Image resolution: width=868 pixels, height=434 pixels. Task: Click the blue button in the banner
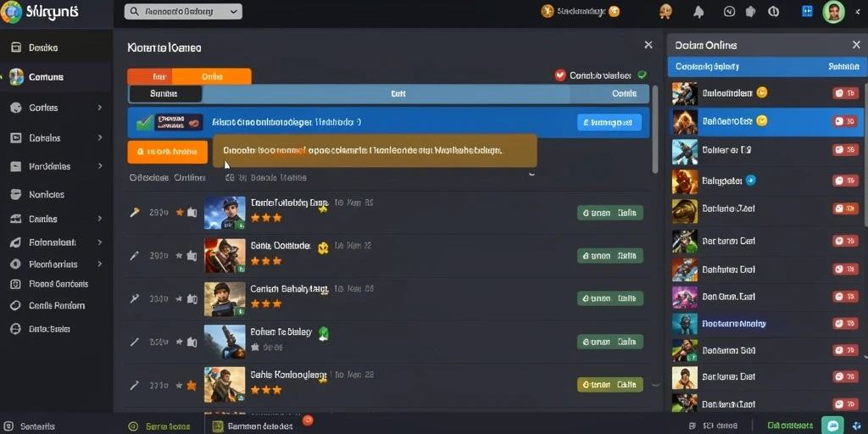(x=609, y=122)
